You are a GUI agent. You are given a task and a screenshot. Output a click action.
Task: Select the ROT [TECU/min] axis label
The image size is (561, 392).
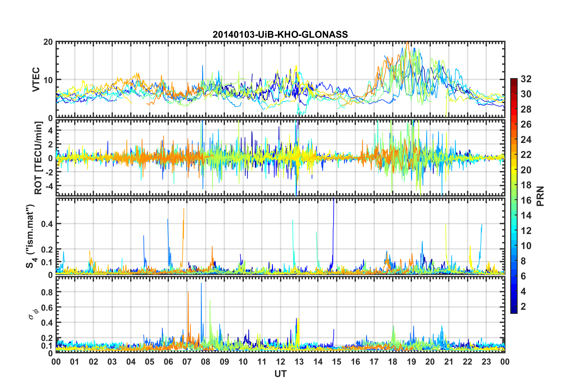coord(38,158)
